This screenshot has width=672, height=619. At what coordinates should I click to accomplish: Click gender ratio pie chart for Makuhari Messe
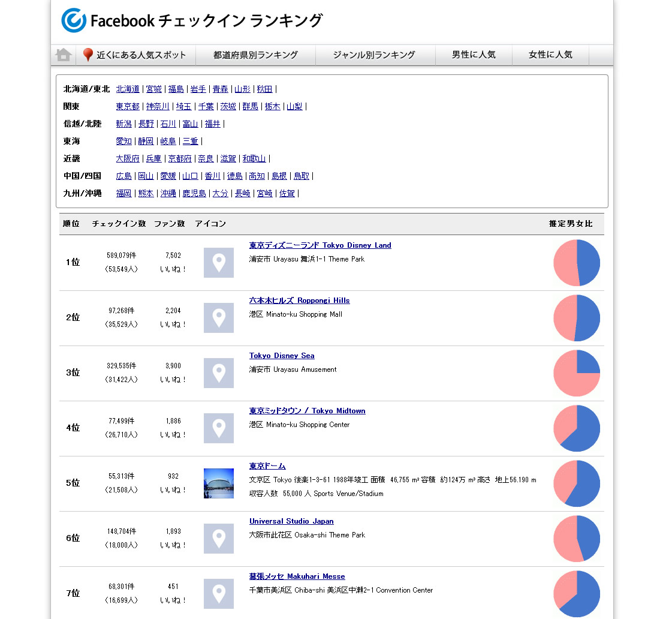coord(577,594)
